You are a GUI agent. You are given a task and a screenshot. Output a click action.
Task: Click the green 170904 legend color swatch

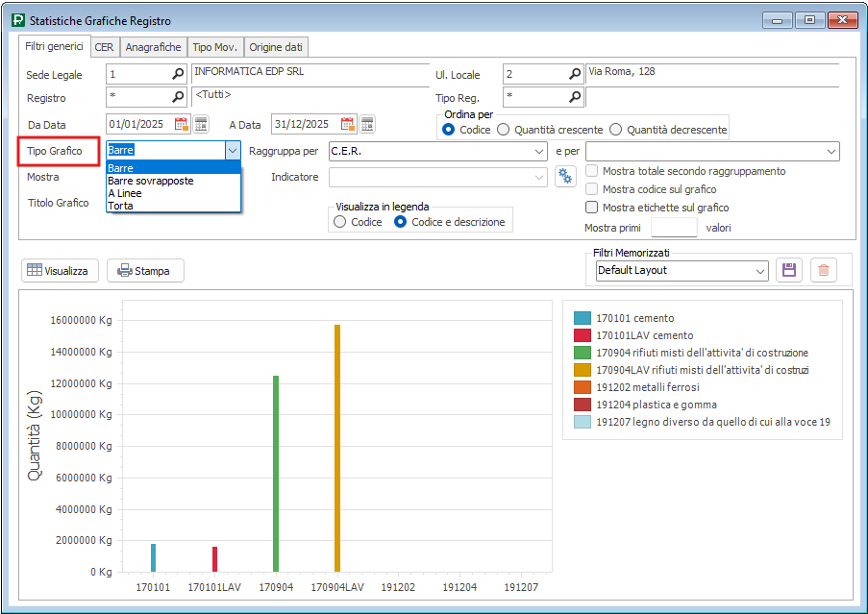(582, 353)
